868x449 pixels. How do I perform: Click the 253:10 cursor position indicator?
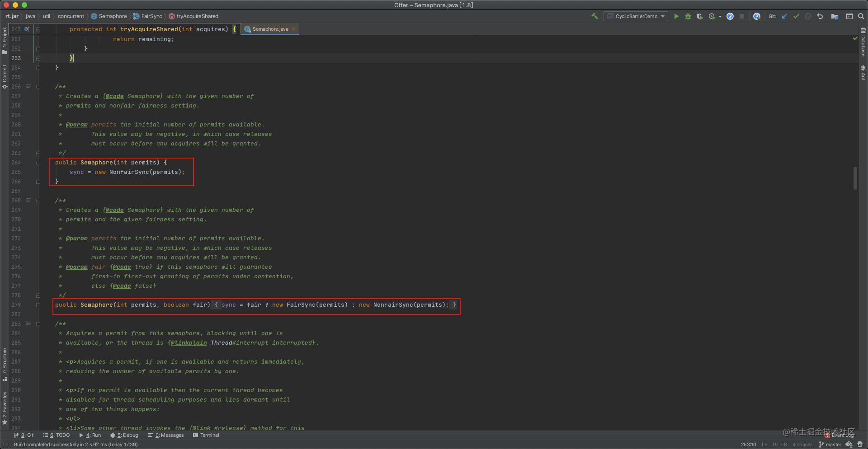pos(748,444)
